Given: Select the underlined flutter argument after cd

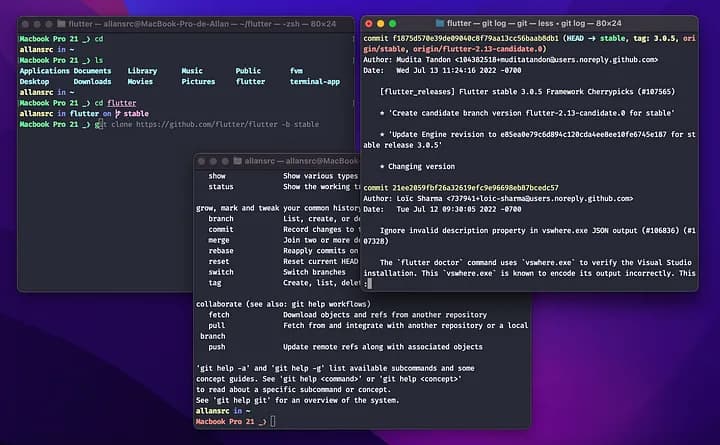Looking at the screenshot, I should (x=122, y=103).
